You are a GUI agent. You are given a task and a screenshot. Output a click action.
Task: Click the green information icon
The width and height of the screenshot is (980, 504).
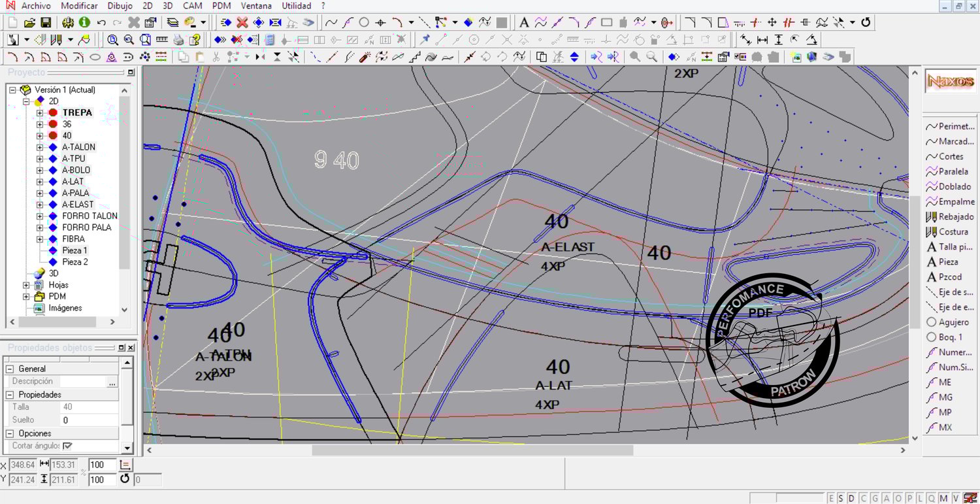[x=85, y=22]
